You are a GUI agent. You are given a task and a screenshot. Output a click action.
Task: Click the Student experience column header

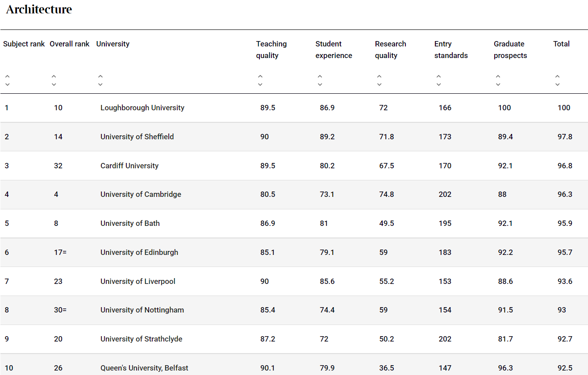coord(334,50)
